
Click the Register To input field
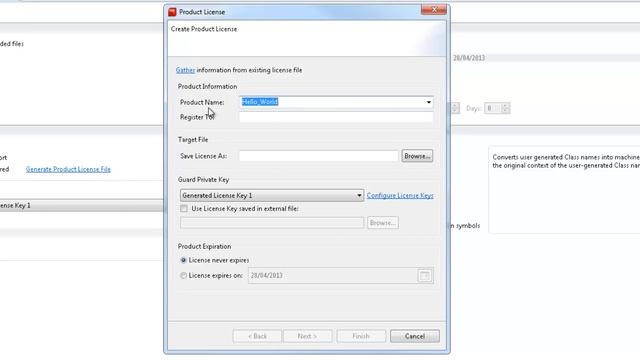[x=336, y=117]
